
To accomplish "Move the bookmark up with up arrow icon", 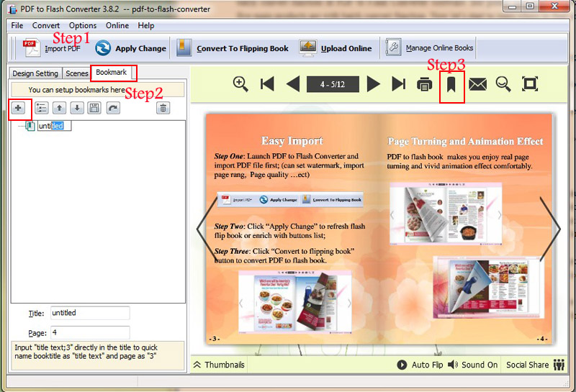I will 59,108.
